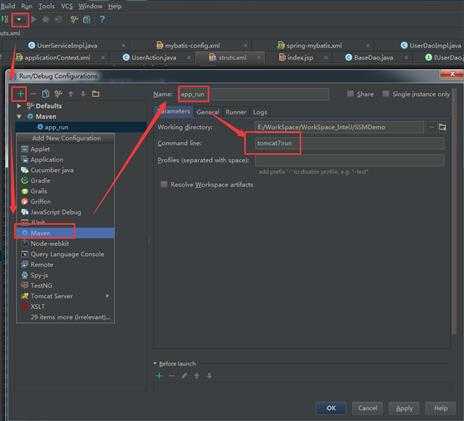The height and width of the screenshot is (421, 464).
Task: Toggle the Share checkbox
Action: (x=350, y=94)
